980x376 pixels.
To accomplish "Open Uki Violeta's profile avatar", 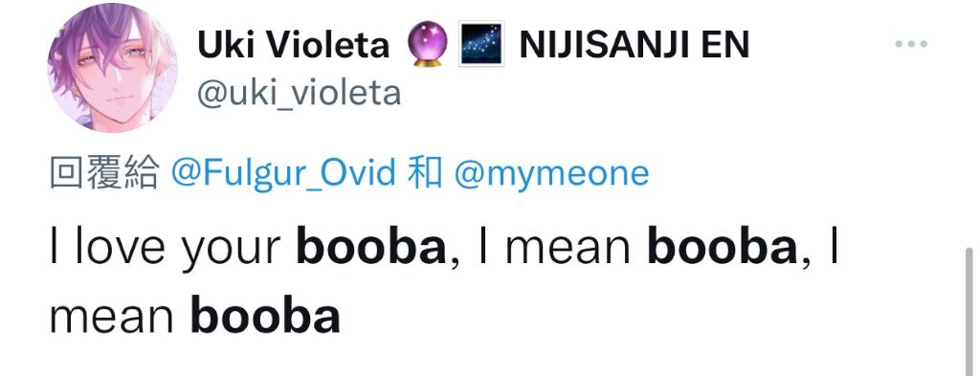I will (113, 67).
